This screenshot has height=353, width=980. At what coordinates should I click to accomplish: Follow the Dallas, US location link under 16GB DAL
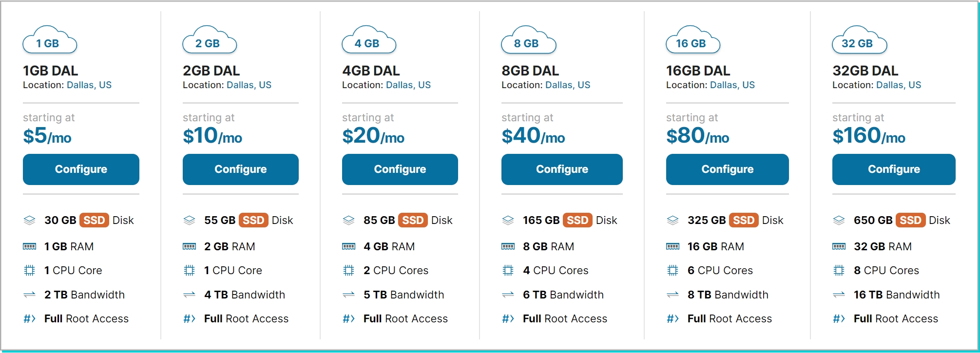732,85
